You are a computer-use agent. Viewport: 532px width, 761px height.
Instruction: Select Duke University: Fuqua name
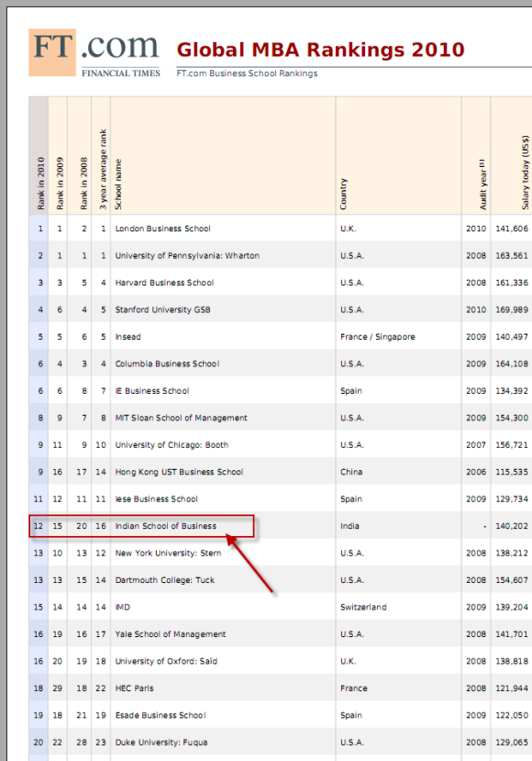tap(161, 743)
